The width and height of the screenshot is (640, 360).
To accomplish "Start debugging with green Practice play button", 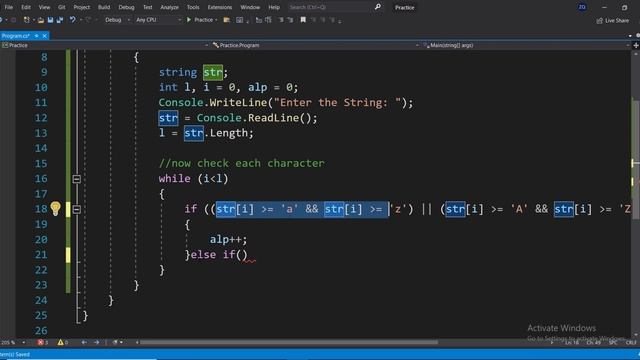I will [200, 20].
